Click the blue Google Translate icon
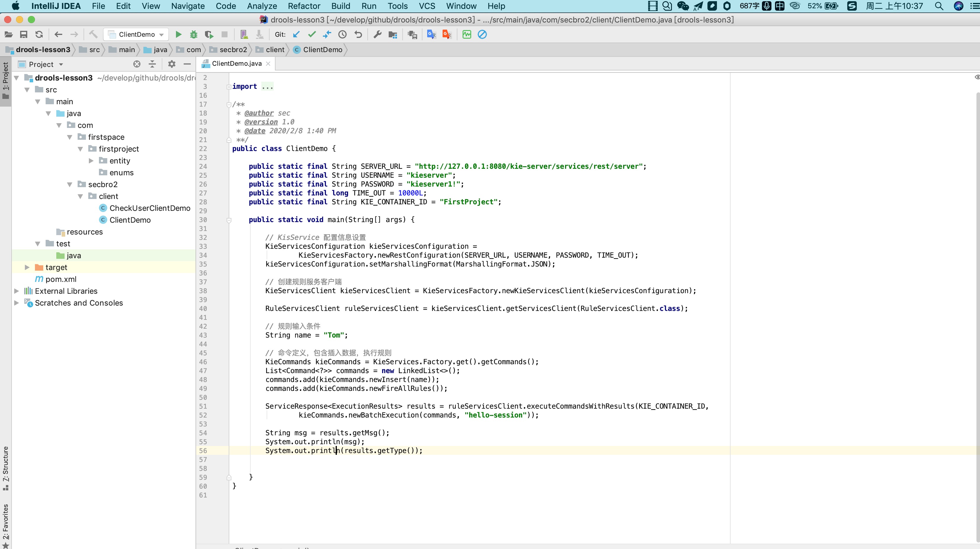The height and width of the screenshot is (549, 980). [x=431, y=35]
